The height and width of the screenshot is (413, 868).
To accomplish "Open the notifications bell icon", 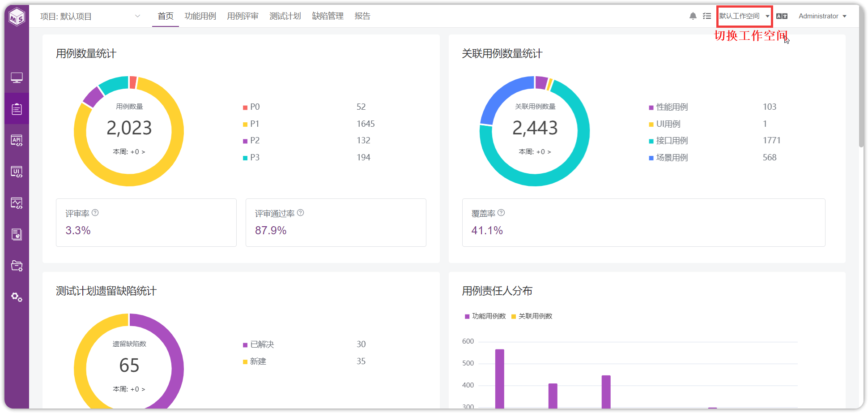I will (693, 16).
